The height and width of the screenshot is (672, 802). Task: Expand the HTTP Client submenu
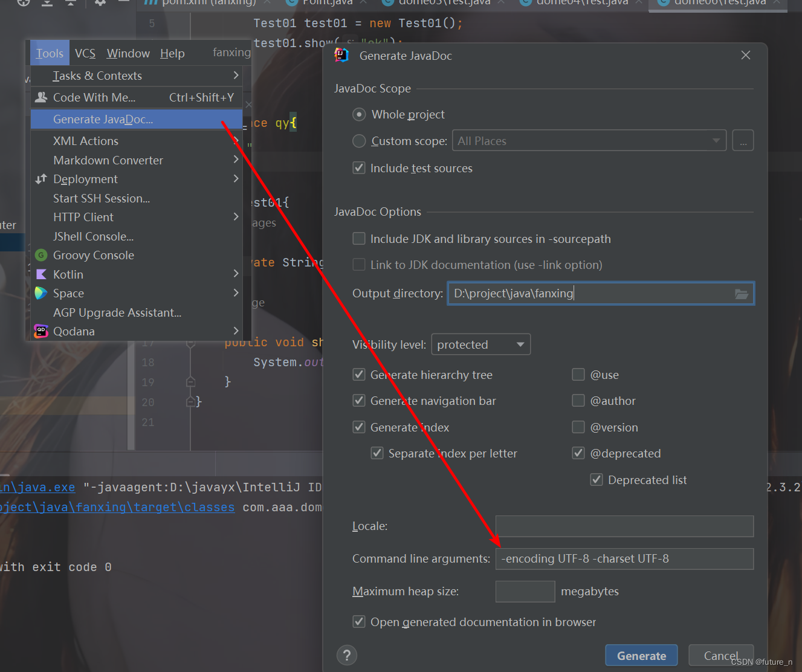click(x=236, y=216)
